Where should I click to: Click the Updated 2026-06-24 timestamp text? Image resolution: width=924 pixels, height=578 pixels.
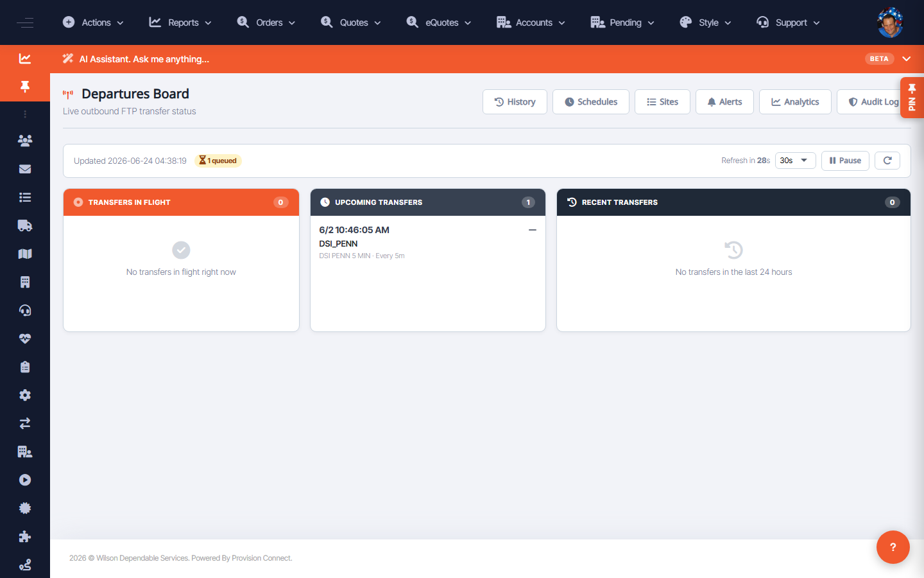130,161
